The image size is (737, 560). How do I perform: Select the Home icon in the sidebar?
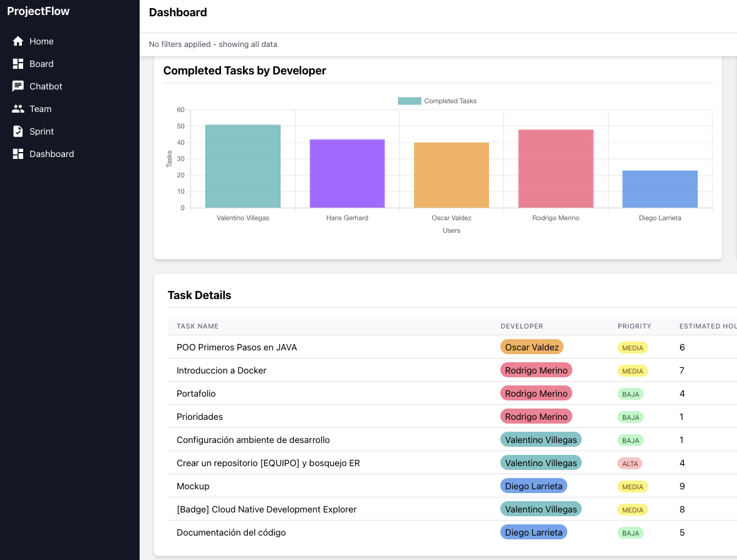18,41
